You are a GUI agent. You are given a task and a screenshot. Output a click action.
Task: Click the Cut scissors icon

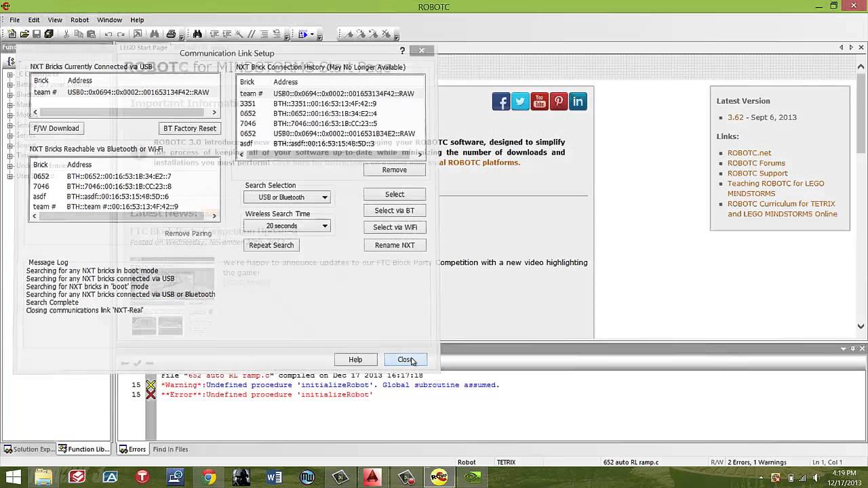pos(66,34)
